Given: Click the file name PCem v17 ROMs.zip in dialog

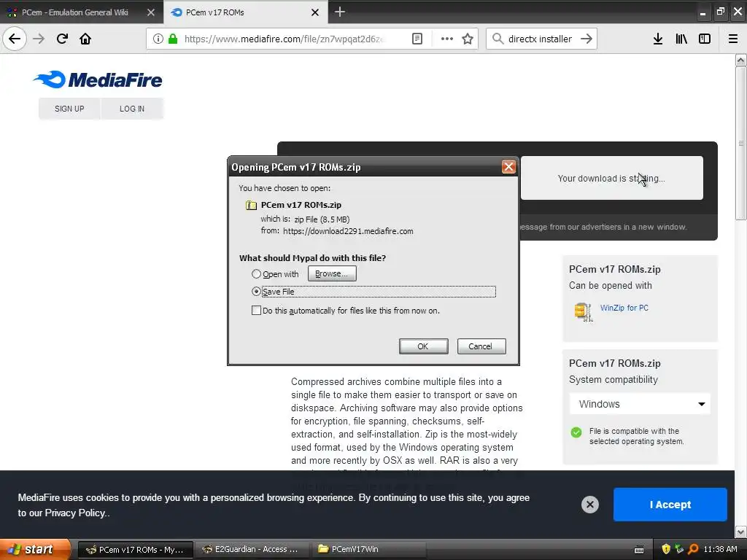Looking at the screenshot, I should (x=301, y=205).
